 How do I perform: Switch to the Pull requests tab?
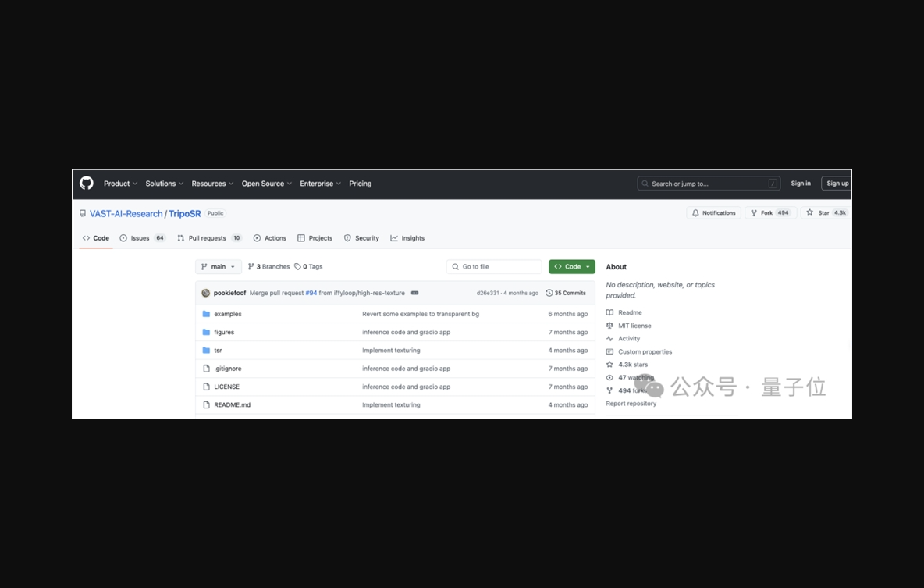(209, 238)
